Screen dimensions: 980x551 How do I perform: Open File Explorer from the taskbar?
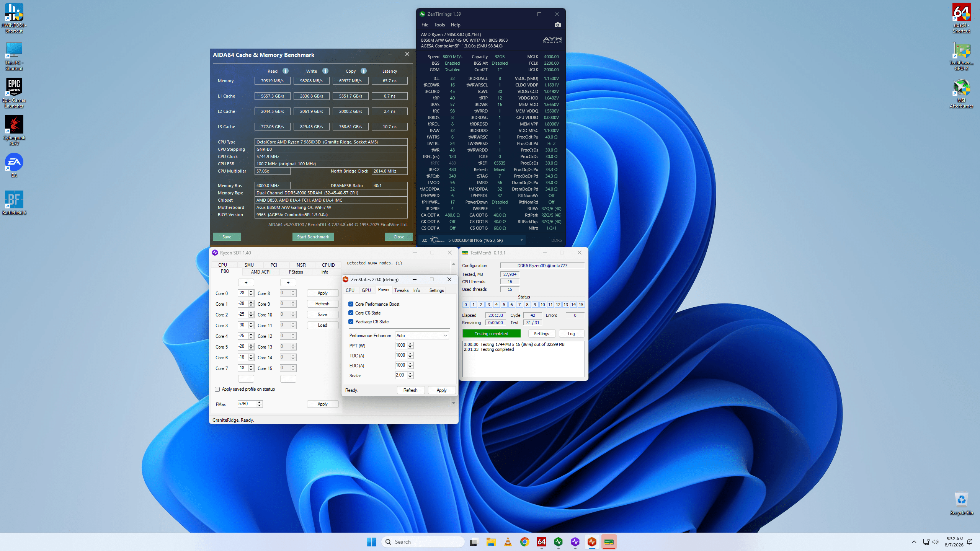click(491, 542)
